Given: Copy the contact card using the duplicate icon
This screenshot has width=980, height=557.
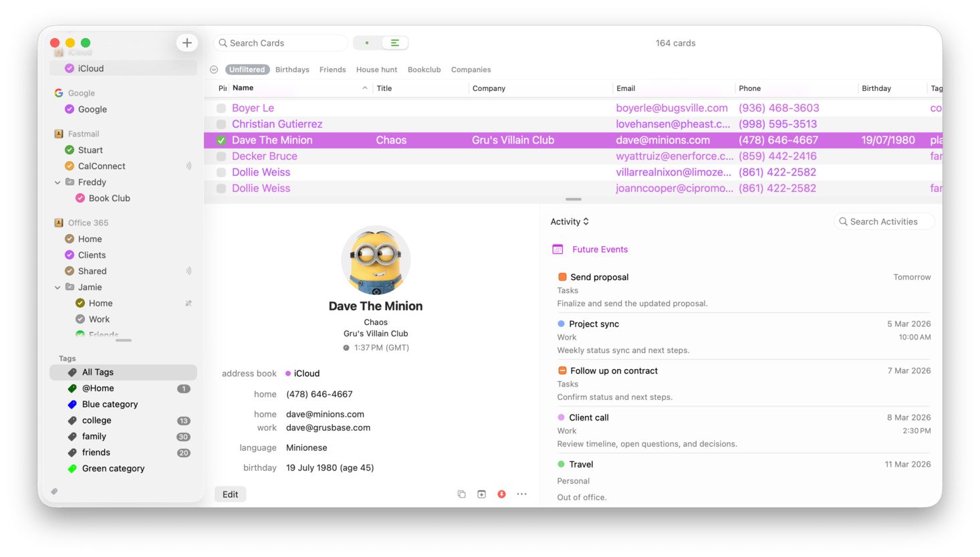Looking at the screenshot, I should point(461,493).
